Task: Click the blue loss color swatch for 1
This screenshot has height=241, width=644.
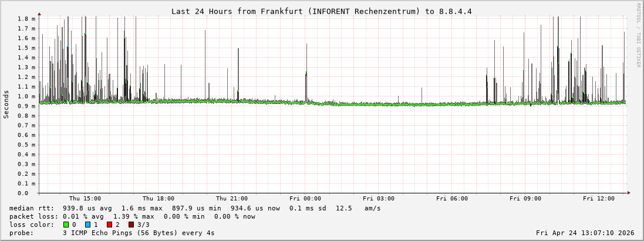Action: click(87, 225)
